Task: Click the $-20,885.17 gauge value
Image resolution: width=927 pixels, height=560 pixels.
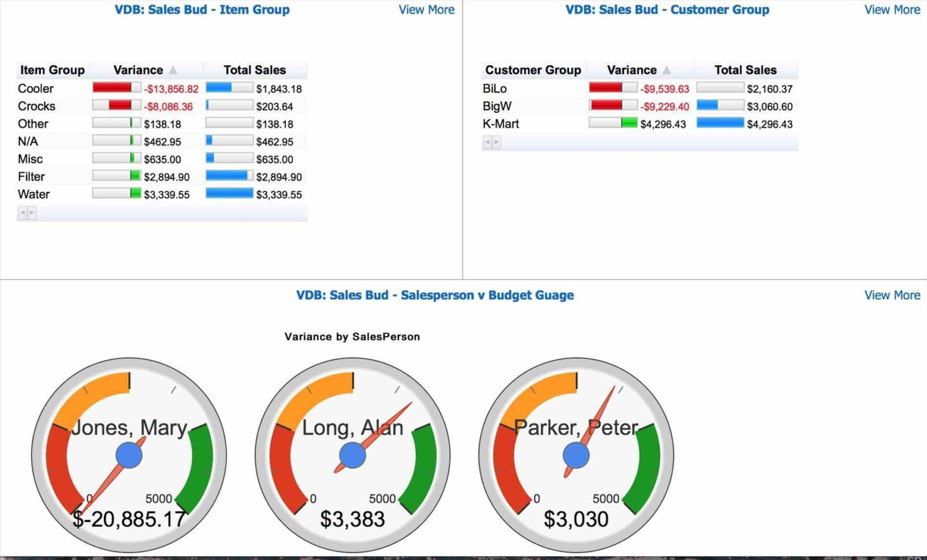Action: coord(129,519)
